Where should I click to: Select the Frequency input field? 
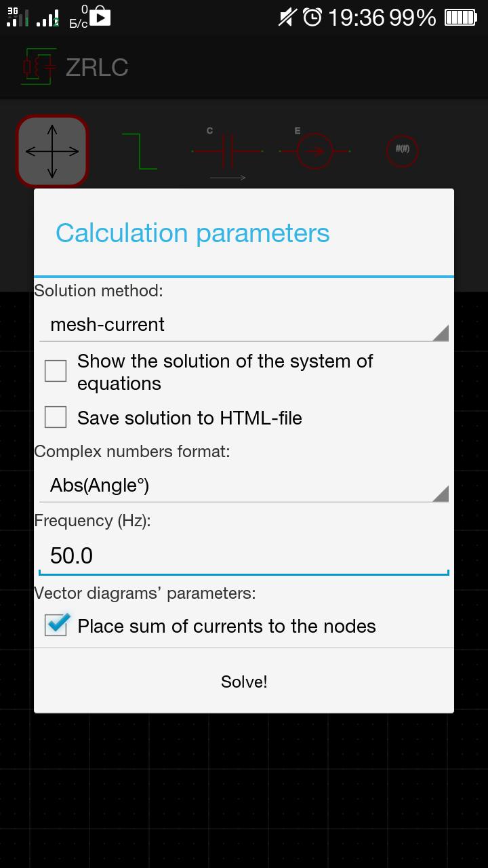(244, 555)
